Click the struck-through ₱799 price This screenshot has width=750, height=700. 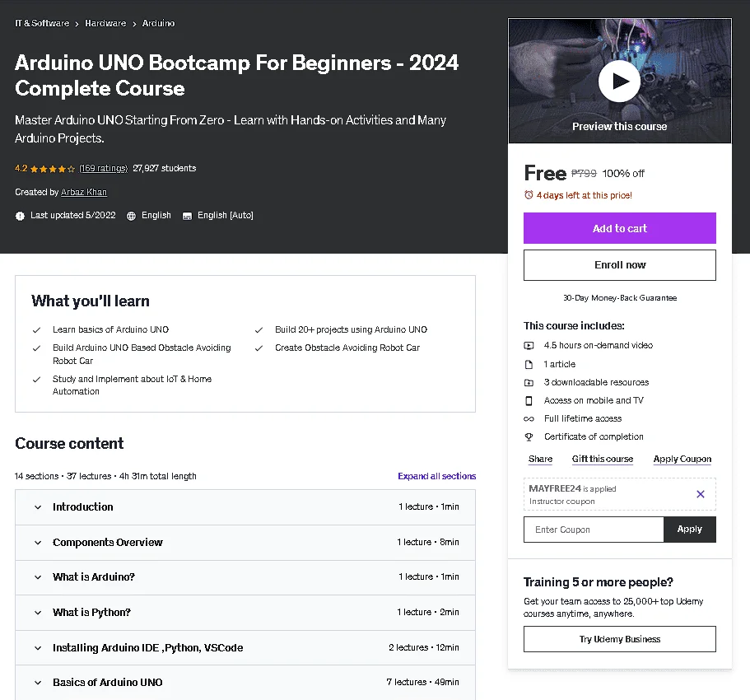[x=584, y=173]
